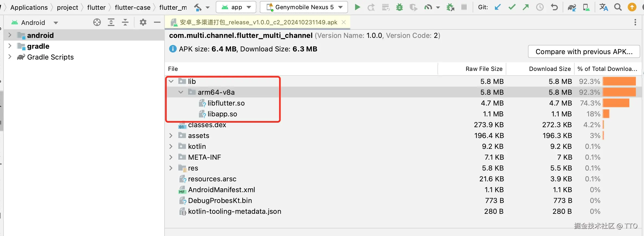Click the flutter breadcrumb
This screenshot has width=644, height=236.
96,7
